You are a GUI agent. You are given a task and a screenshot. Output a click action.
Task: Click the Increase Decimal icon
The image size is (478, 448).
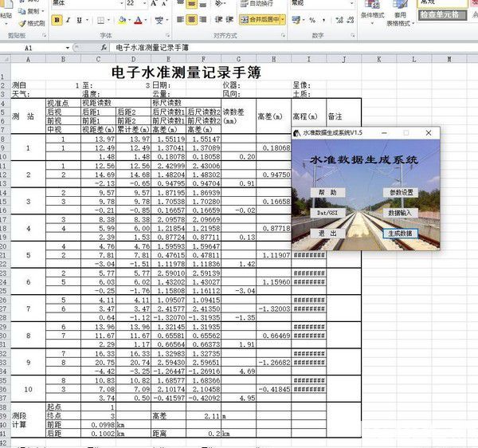pyautogui.click(x=339, y=20)
